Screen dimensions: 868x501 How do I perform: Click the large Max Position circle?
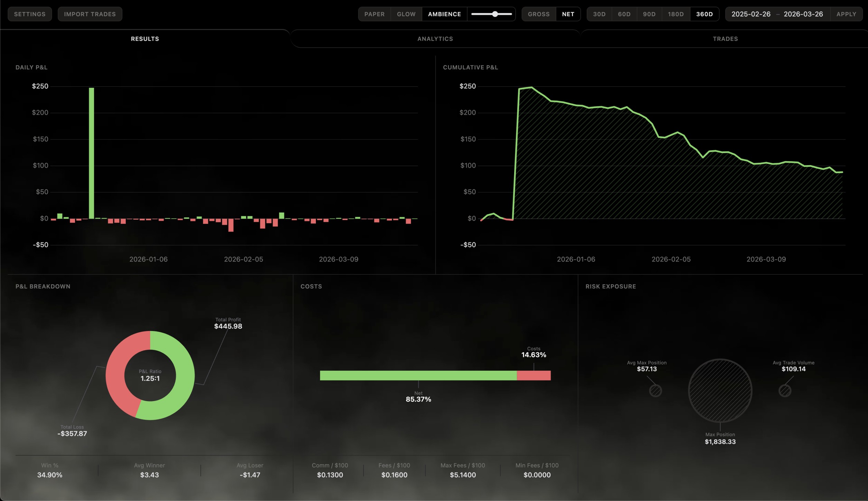coord(720,390)
